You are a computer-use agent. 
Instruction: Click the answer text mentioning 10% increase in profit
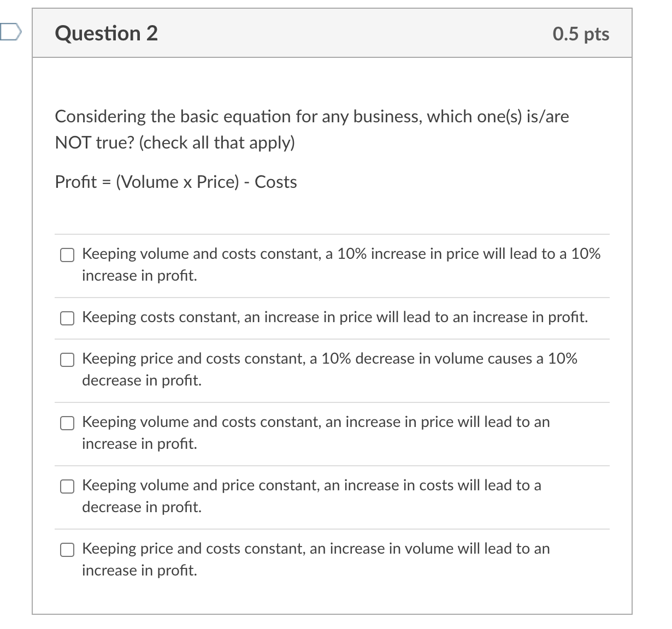click(x=339, y=264)
